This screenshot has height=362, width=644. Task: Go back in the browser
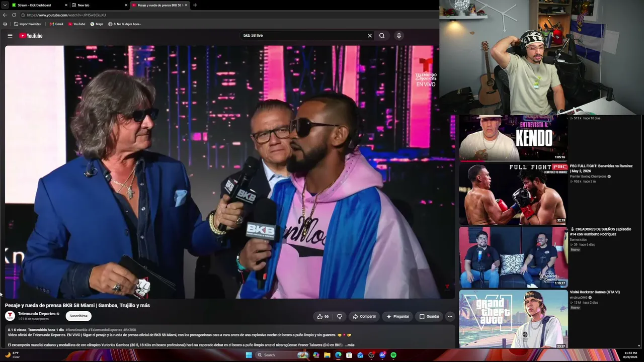coord(5,15)
